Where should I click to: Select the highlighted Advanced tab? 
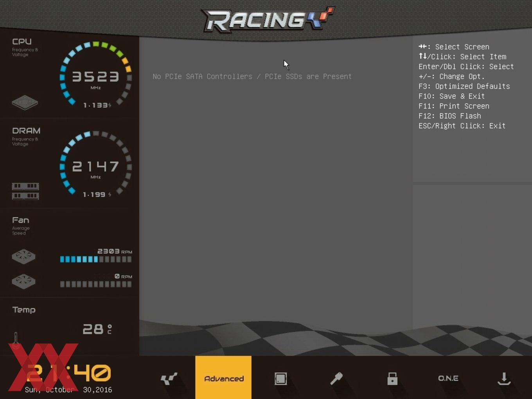coord(223,377)
